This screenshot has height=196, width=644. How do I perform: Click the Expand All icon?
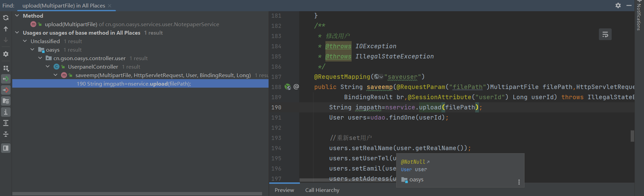[x=6, y=123]
